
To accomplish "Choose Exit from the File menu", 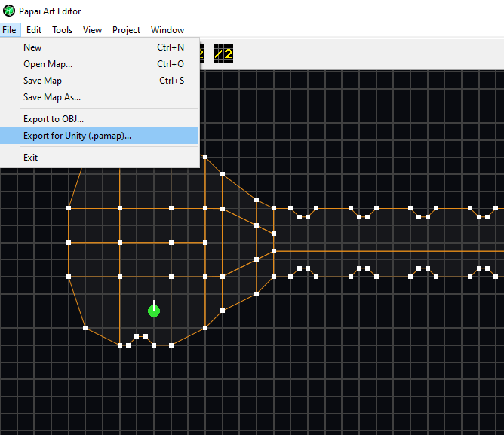I will point(99,158).
